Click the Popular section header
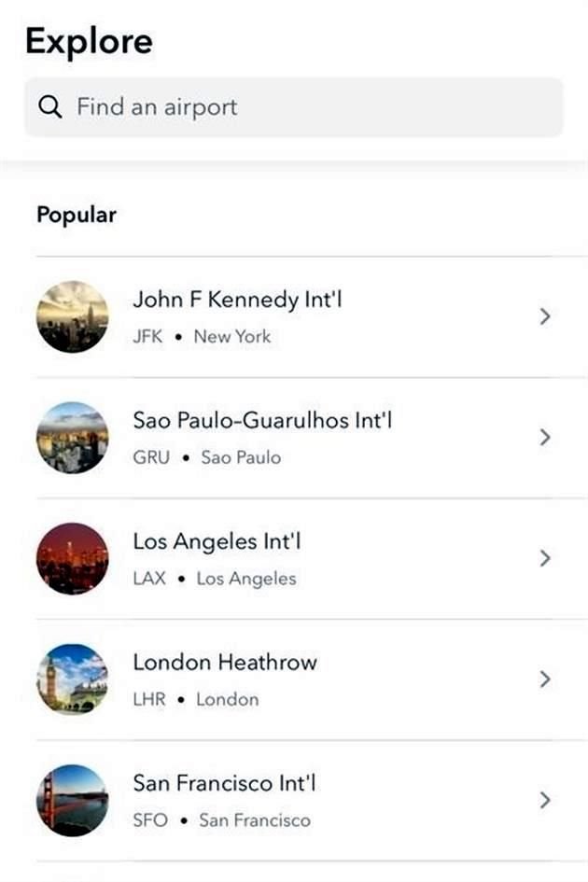 [76, 214]
